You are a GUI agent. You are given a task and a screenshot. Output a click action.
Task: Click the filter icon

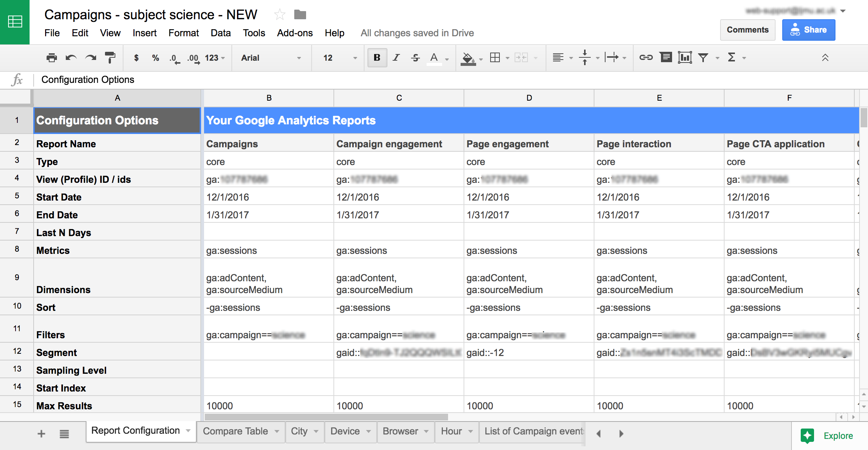[703, 57]
